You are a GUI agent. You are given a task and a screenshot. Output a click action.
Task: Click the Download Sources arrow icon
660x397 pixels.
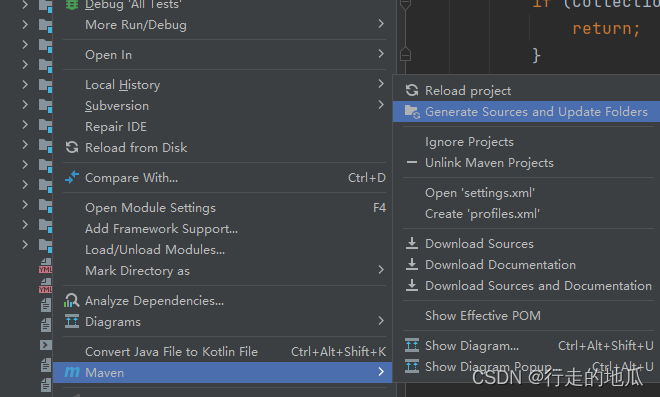coord(412,243)
